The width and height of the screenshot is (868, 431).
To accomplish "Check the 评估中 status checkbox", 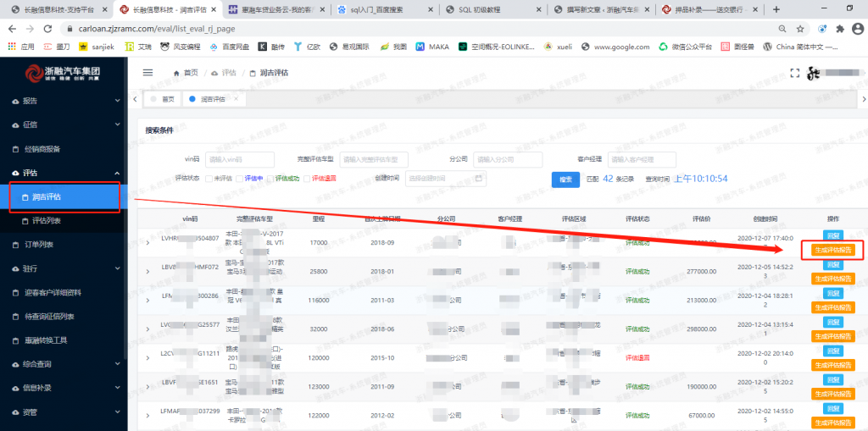I will point(239,179).
